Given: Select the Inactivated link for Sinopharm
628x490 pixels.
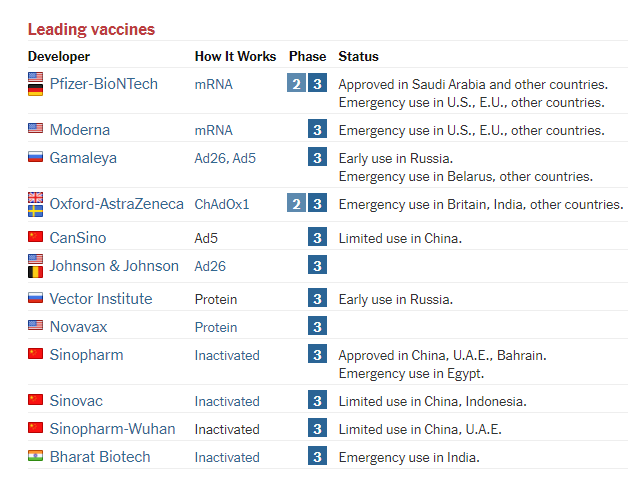Looking at the screenshot, I should coord(227,355).
